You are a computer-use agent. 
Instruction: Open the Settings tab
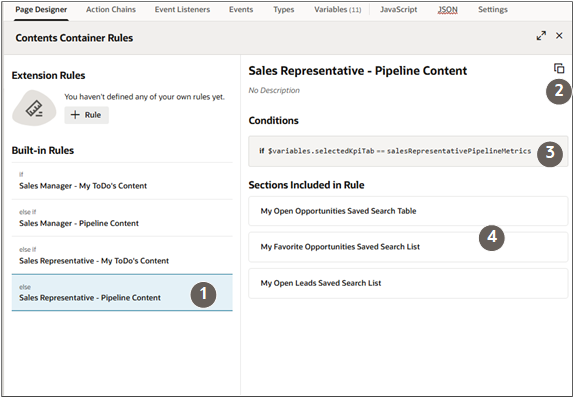coord(493,10)
